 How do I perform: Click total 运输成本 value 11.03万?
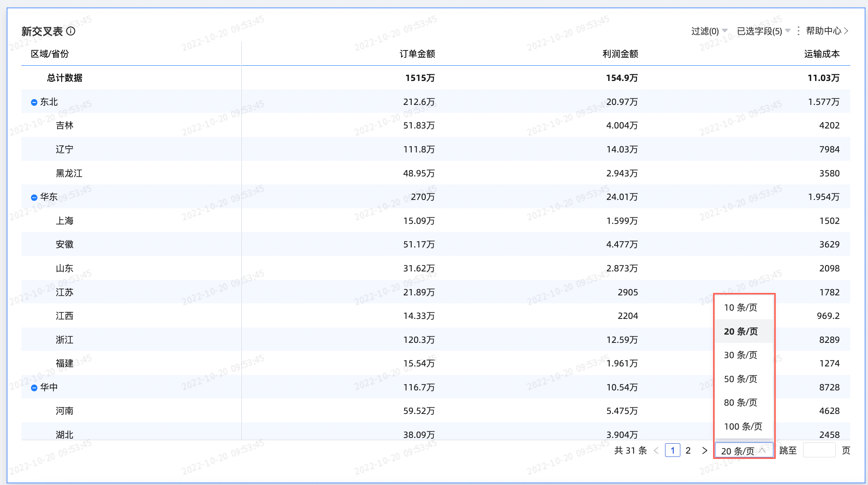823,78
